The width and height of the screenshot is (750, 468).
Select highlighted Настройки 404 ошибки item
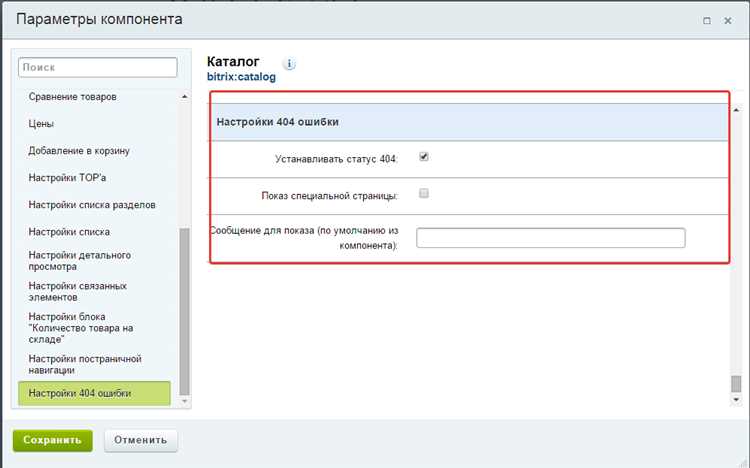(94, 393)
